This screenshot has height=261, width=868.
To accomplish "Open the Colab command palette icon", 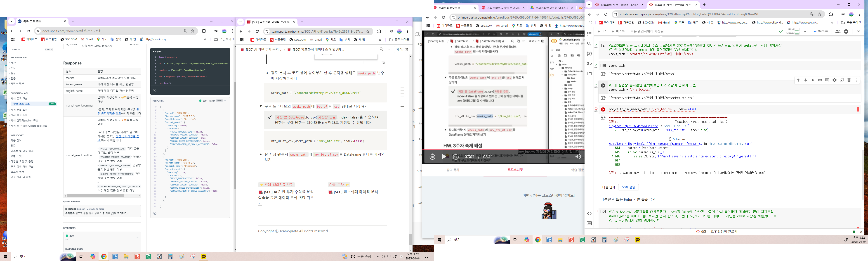I will click(x=589, y=223).
